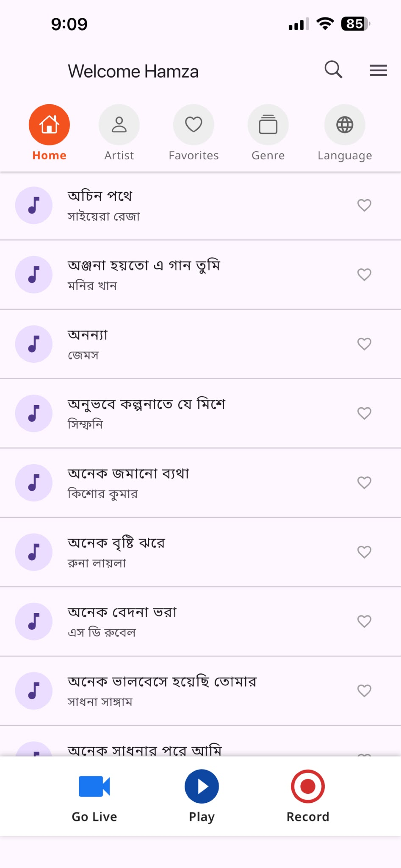Switch to the Artist tab
This screenshot has height=868, width=401.
point(119,125)
